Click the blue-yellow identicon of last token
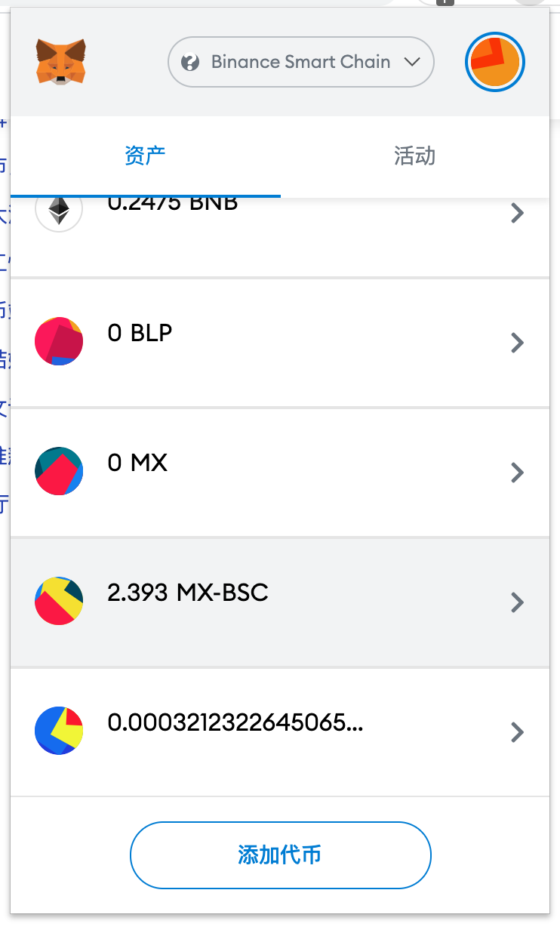Viewport: 560px width, 927px height. click(x=59, y=731)
